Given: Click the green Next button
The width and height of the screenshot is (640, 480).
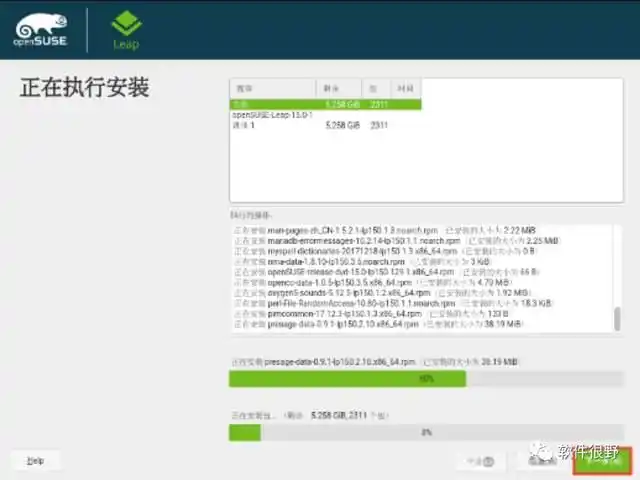Looking at the screenshot, I should (602, 461).
